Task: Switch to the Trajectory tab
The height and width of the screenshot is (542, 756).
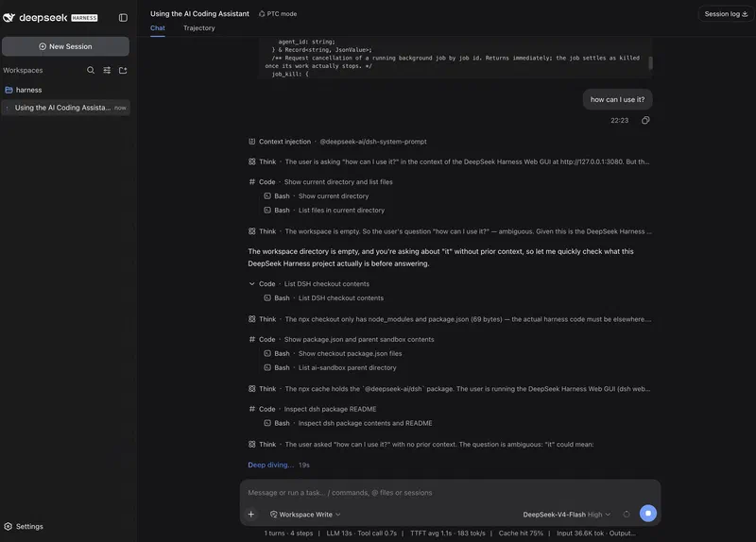Action: point(199,28)
